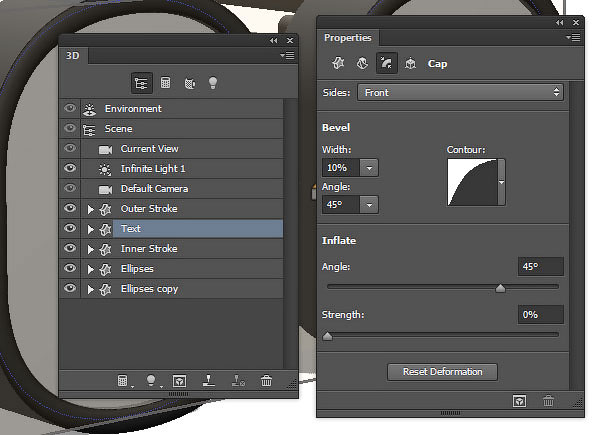Hide the Outer Stroke mesh
The image size is (600, 435).
pos(70,208)
